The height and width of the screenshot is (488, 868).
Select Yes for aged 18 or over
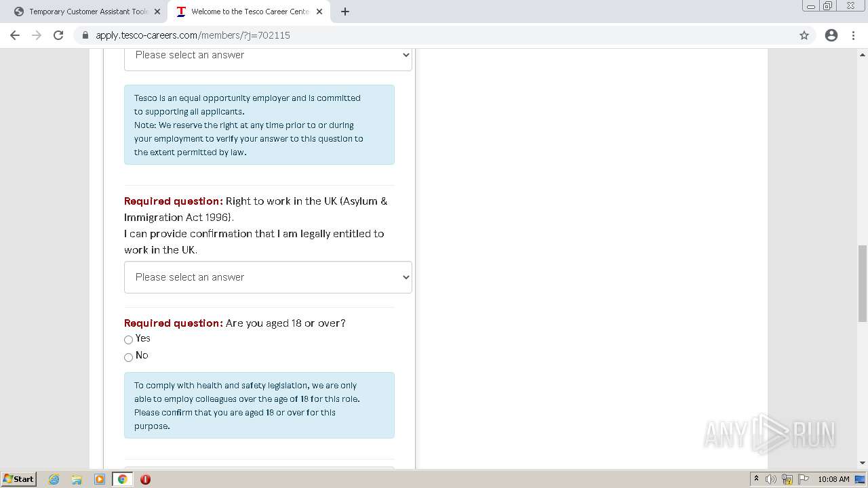click(x=128, y=340)
